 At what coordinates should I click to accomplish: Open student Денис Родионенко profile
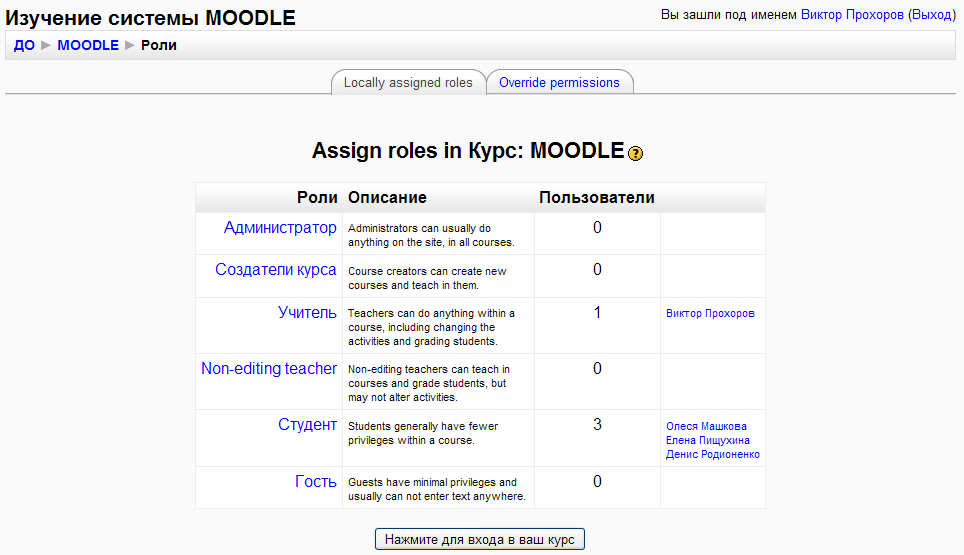[713, 454]
